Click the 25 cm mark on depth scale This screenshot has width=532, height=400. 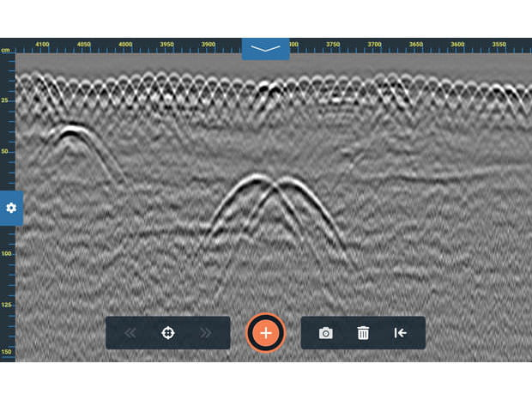coord(7,101)
